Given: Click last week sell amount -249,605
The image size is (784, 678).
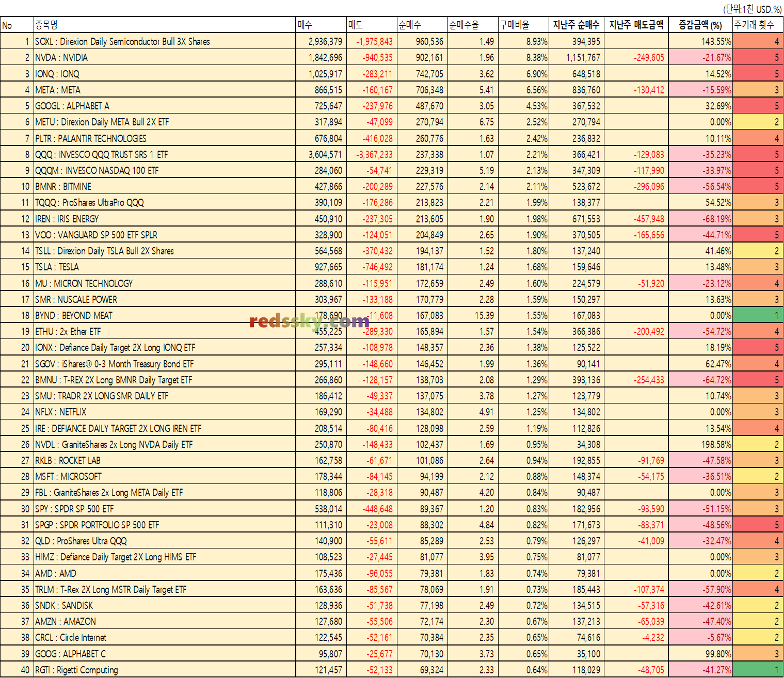Looking at the screenshot, I should 636,57.
